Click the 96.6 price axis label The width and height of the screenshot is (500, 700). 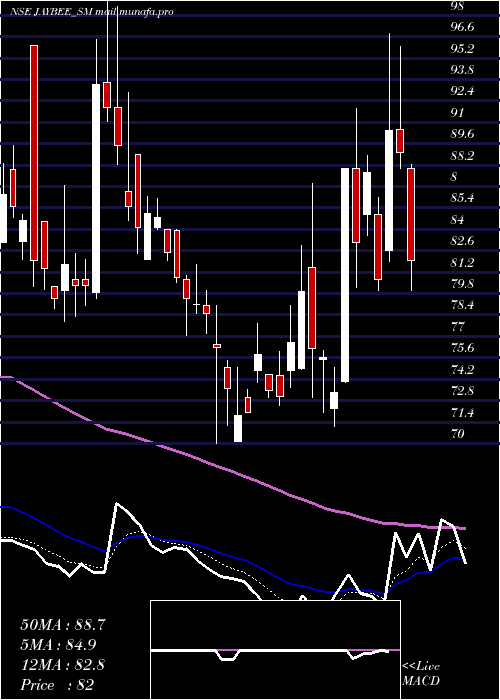click(x=462, y=27)
